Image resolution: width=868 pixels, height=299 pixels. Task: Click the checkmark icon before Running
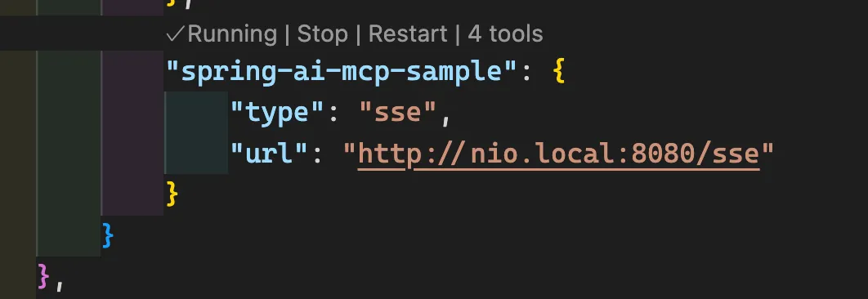[176, 34]
